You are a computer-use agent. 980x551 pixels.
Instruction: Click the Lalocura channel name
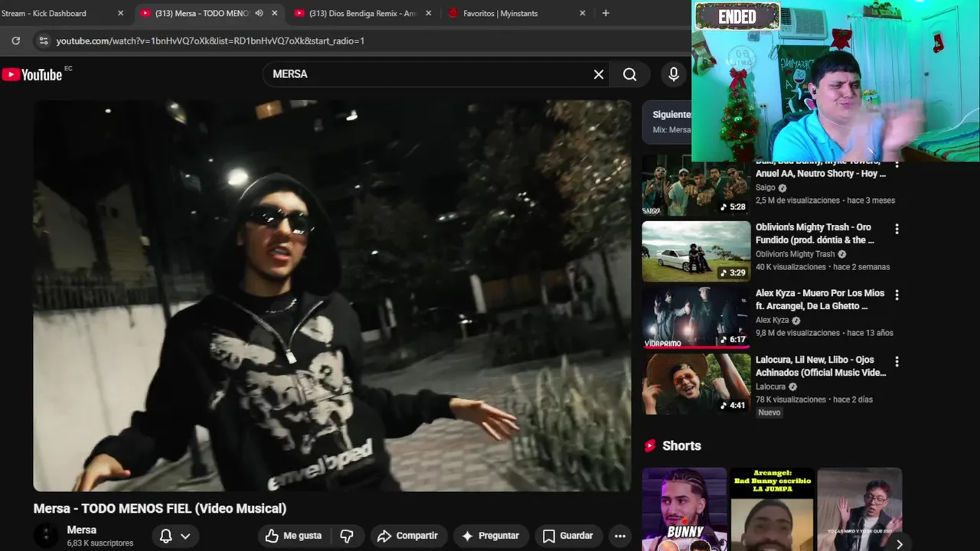(770, 386)
